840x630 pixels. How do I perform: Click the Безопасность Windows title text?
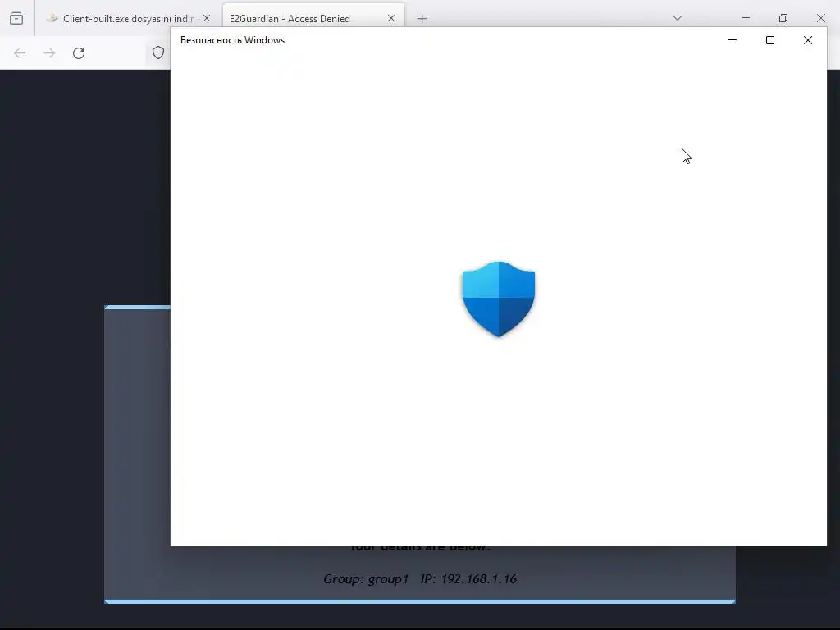tap(232, 40)
